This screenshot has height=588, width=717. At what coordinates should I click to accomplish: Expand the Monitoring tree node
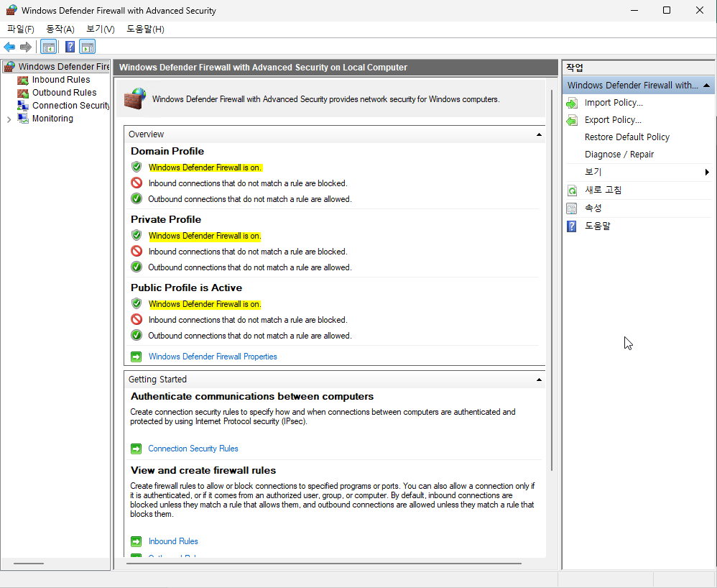point(9,119)
